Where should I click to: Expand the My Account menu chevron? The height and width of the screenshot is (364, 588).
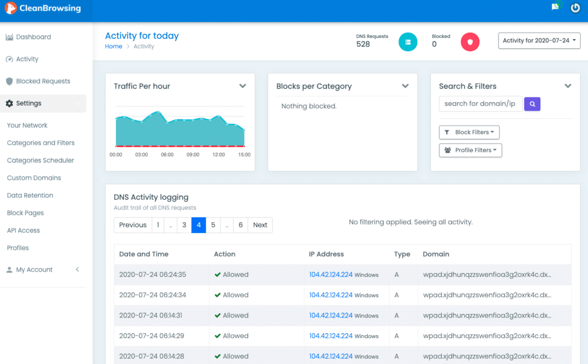click(78, 269)
